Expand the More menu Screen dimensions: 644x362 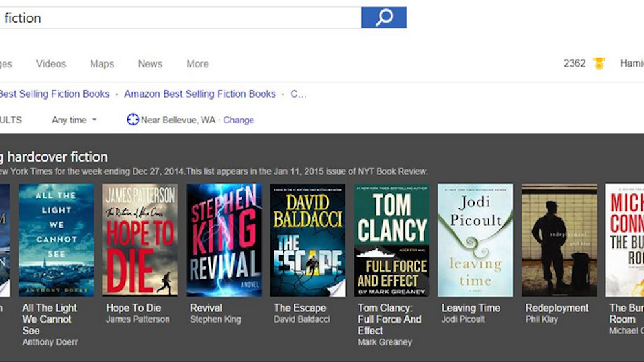[x=197, y=63]
